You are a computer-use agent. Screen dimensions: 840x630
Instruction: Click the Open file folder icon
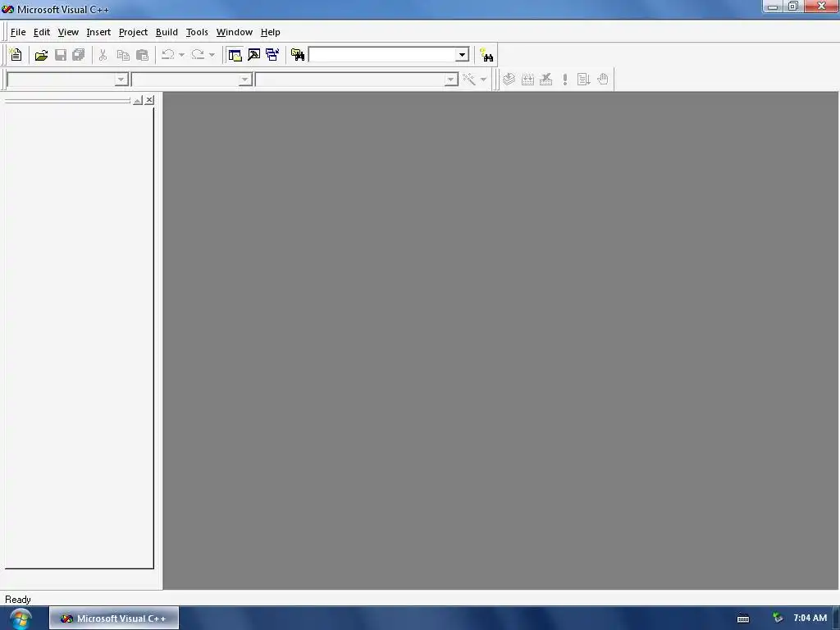pyautogui.click(x=41, y=55)
